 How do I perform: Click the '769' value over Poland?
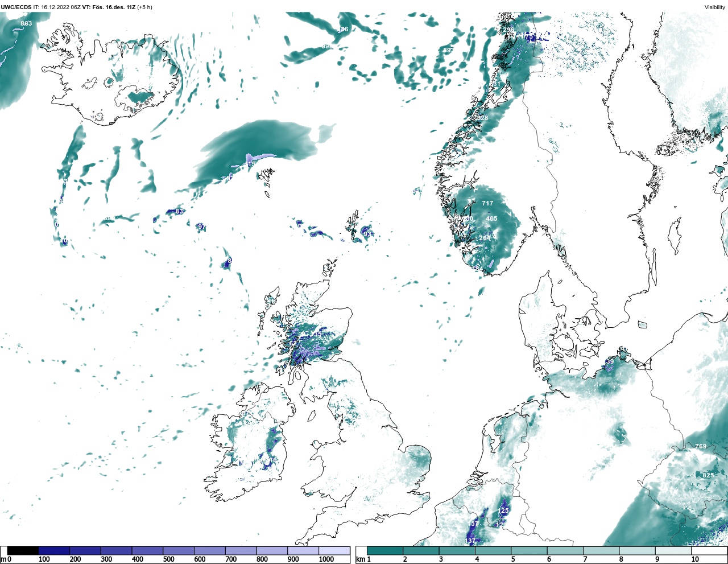pyautogui.click(x=701, y=446)
